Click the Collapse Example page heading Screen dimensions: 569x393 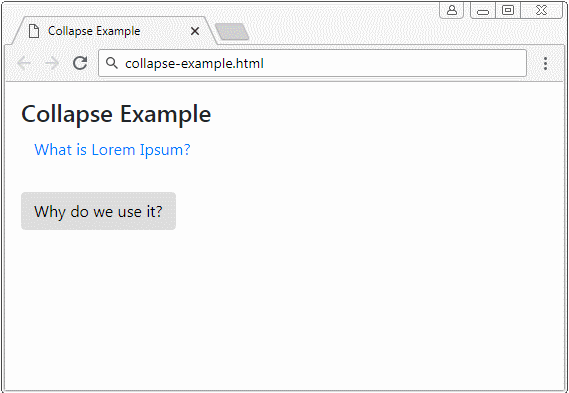click(x=116, y=114)
